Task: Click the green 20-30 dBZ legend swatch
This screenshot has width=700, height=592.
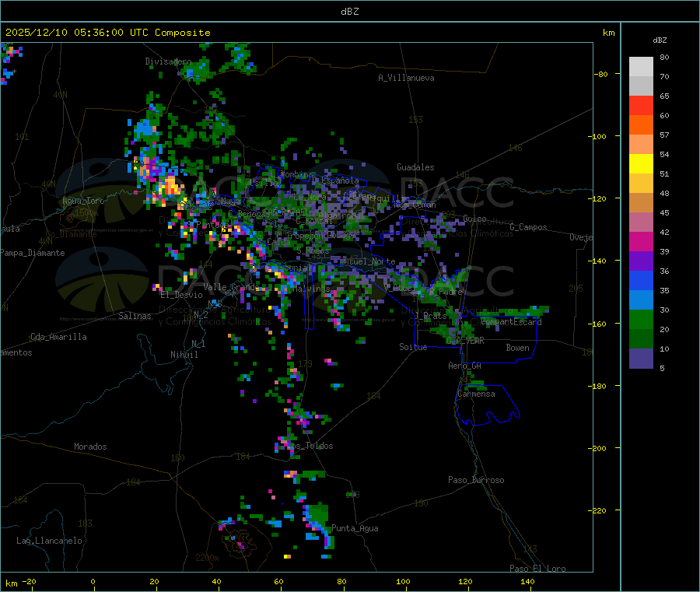Action: coord(641,319)
